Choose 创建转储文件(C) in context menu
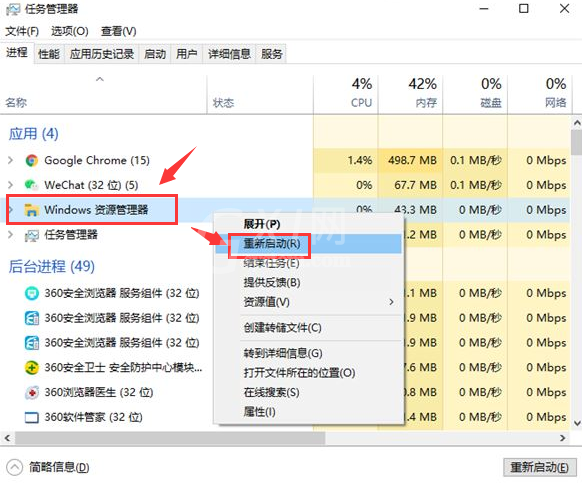The image size is (582, 483). tap(308, 327)
